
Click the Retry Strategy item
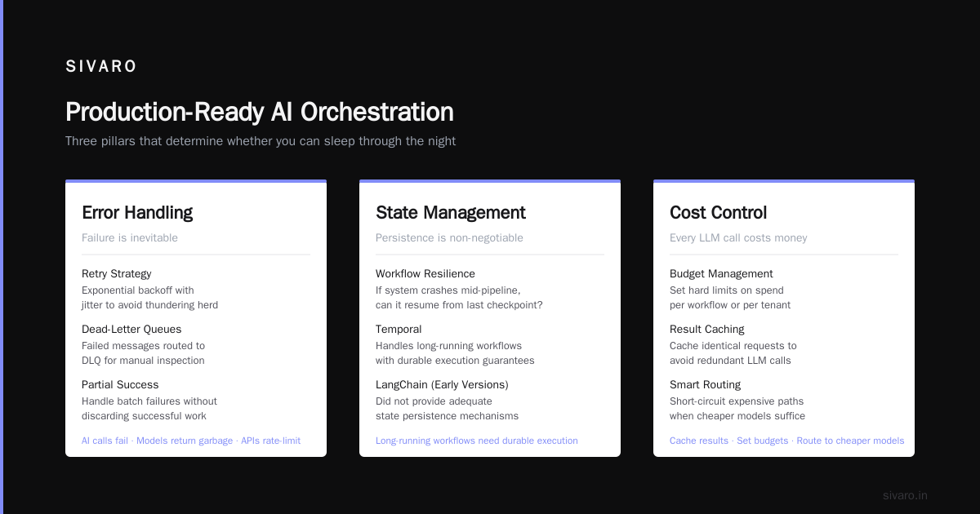click(117, 274)
